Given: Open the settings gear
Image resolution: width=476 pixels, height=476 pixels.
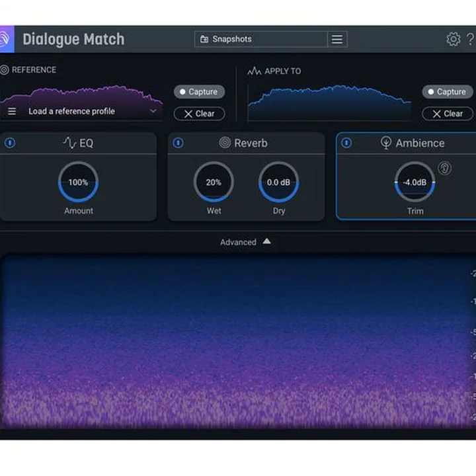Looking at the screenshot, I should click(454, 39).
